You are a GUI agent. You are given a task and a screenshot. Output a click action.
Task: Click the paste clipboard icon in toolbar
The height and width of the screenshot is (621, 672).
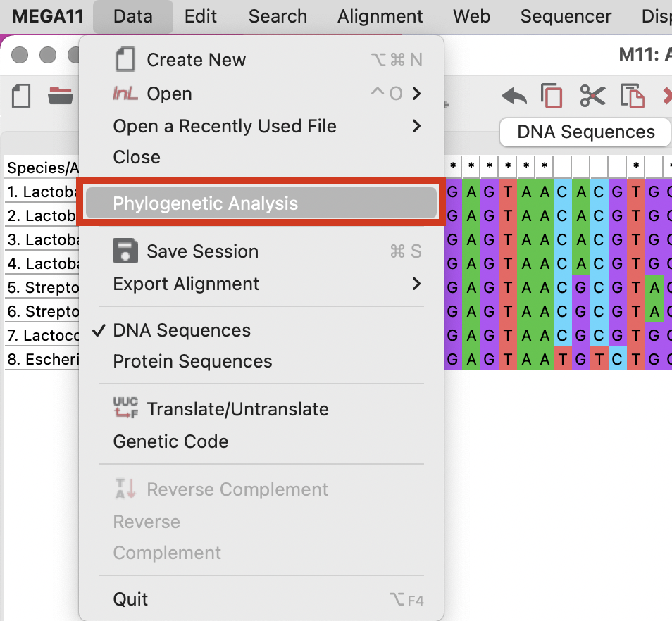pyautogui.click(x=632, y=96)
